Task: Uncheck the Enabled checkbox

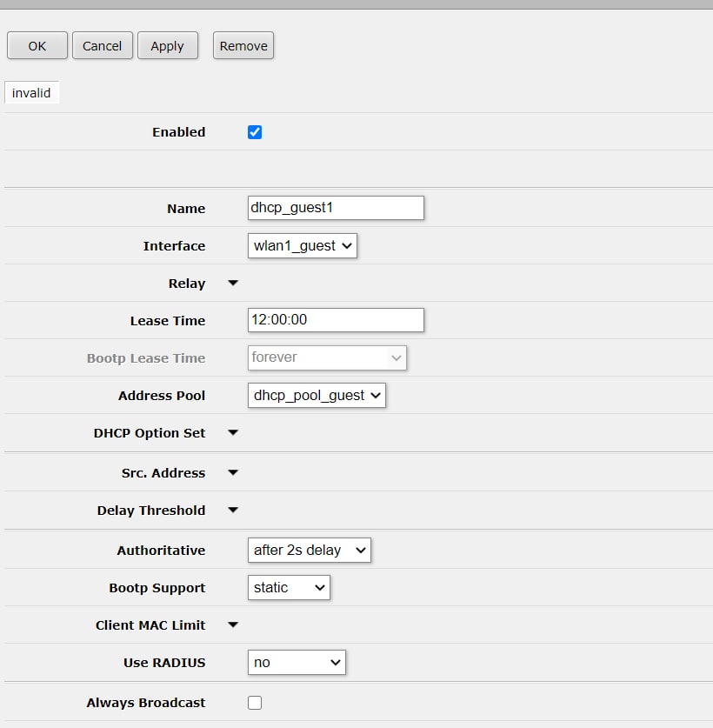Action: [x=255, y=132]
